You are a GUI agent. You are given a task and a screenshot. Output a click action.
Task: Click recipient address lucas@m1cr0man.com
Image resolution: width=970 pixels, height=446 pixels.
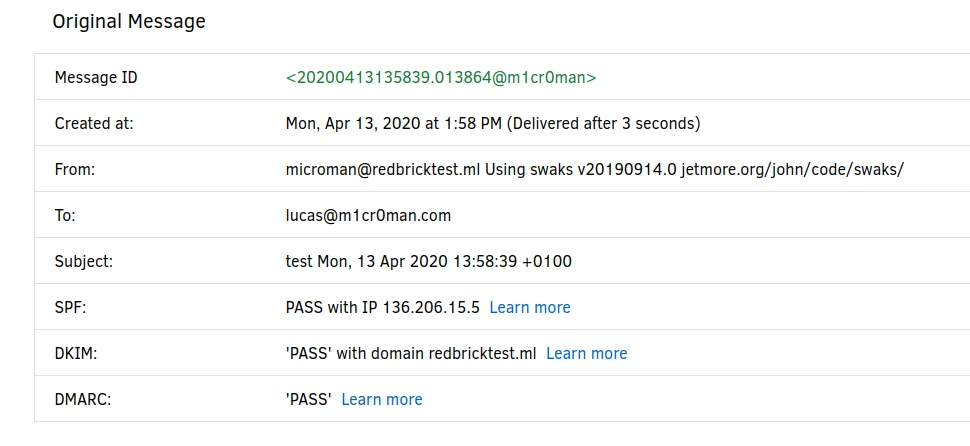pos(368,215)
